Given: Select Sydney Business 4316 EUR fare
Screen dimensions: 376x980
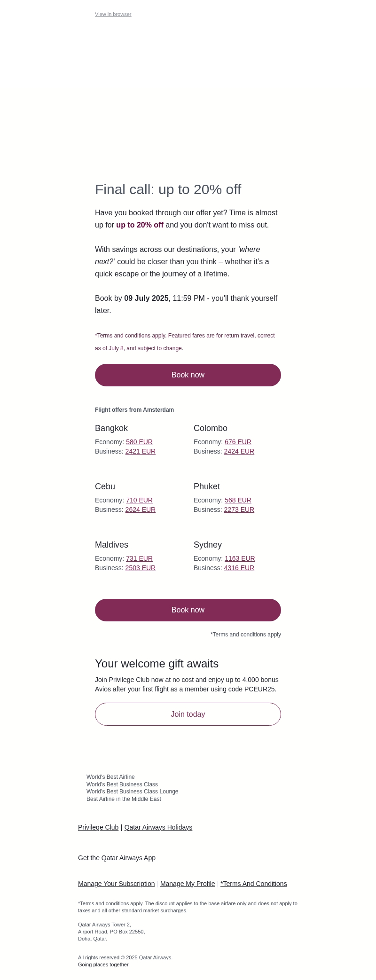Looking at the screenshot, I should pyautogui.click(x=239, y=568).
